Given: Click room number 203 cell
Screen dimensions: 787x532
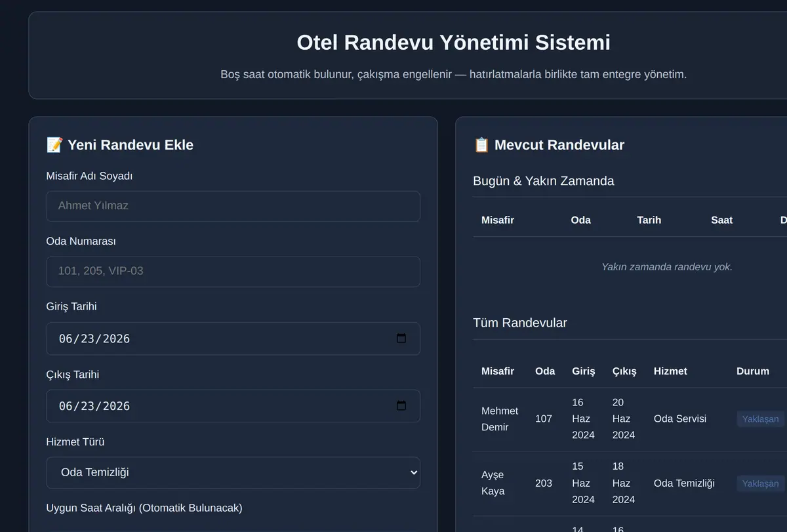Looking at the screenshot, I should tap(544, 483).
